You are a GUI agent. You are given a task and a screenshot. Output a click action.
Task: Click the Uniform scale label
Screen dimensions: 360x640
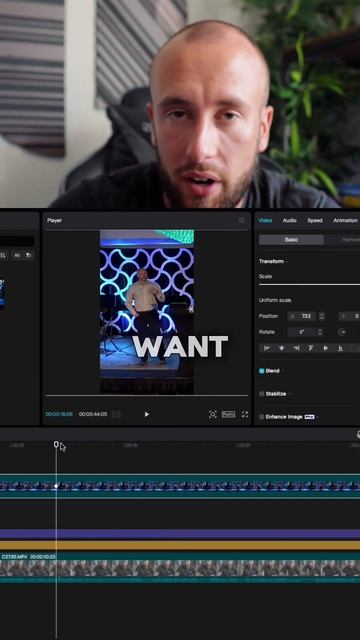coord(275,300)
